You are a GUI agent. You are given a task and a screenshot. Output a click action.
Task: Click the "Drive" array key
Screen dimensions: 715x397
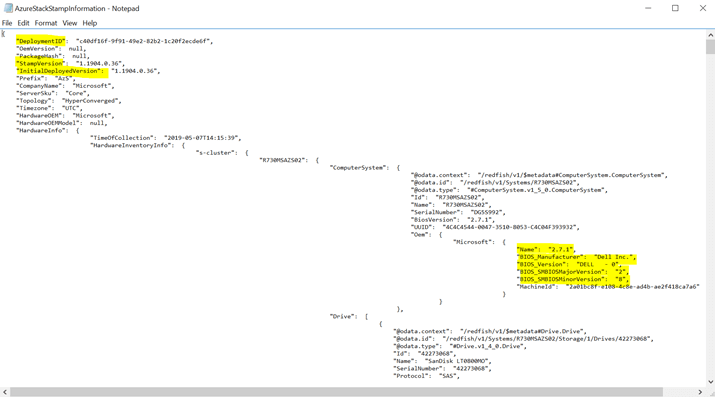pos(344,316)
